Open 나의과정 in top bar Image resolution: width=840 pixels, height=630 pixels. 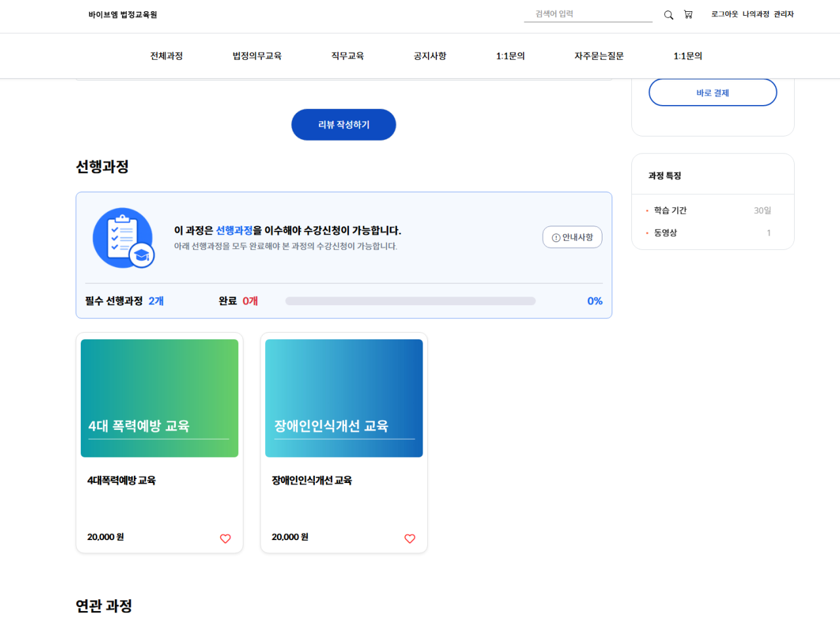point(756,14)
